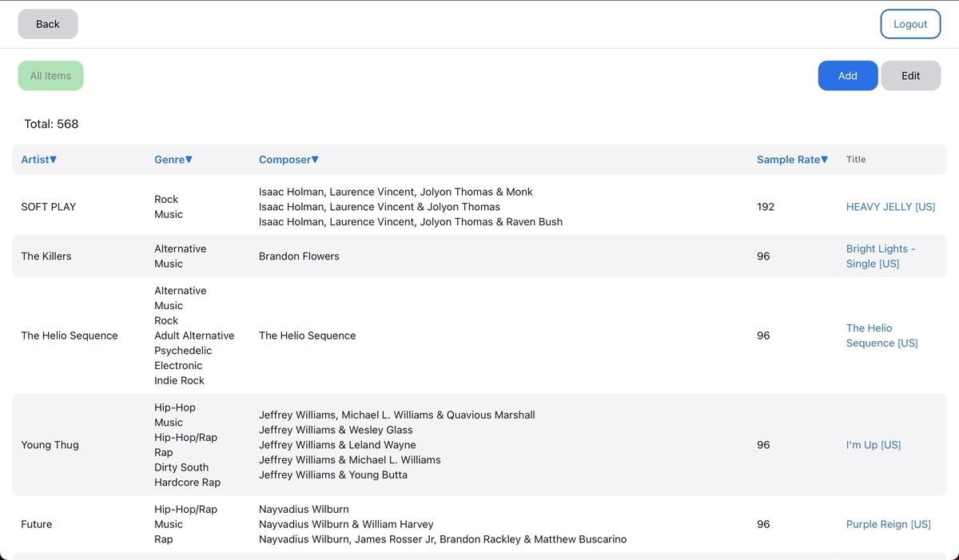Toggle the All Items filter
The image size is (959, 560).
click(x=50, y=76)
